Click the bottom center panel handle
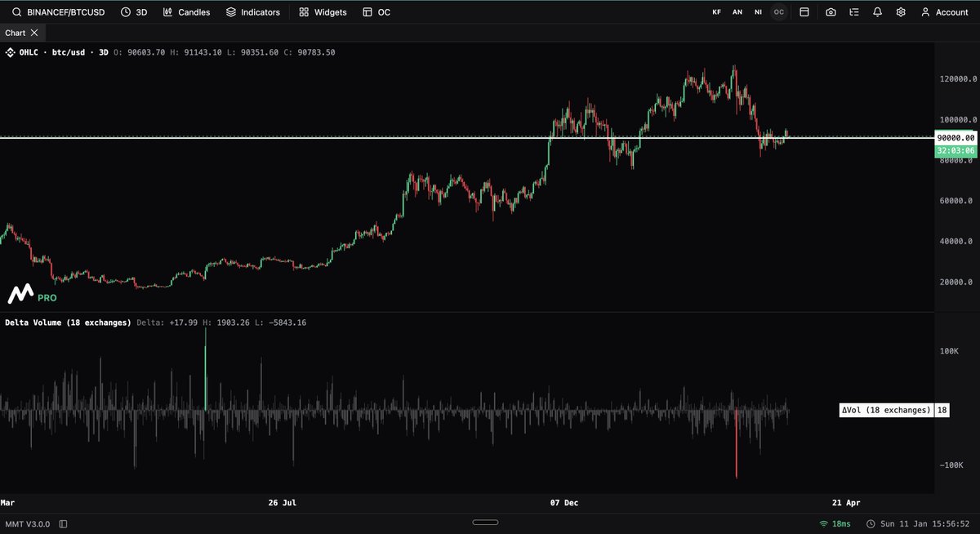The width and height of the screenshot is (980, 534). tap(485, 523)
